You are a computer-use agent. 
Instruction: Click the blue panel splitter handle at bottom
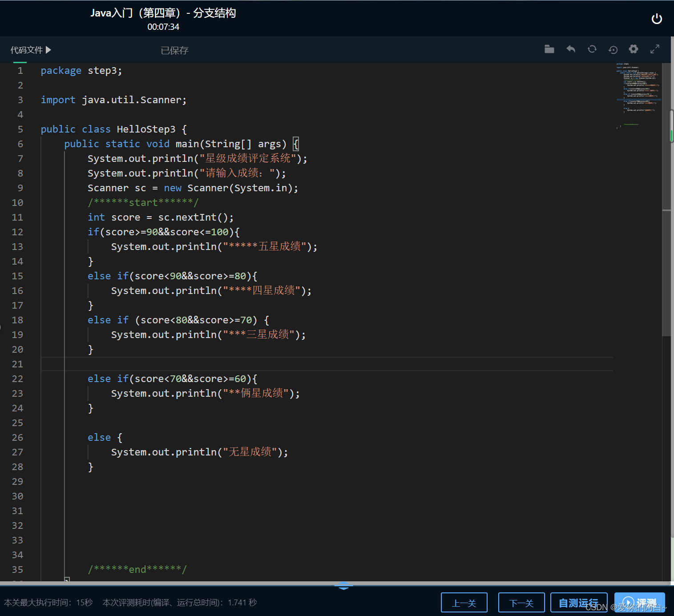(343, 585)
